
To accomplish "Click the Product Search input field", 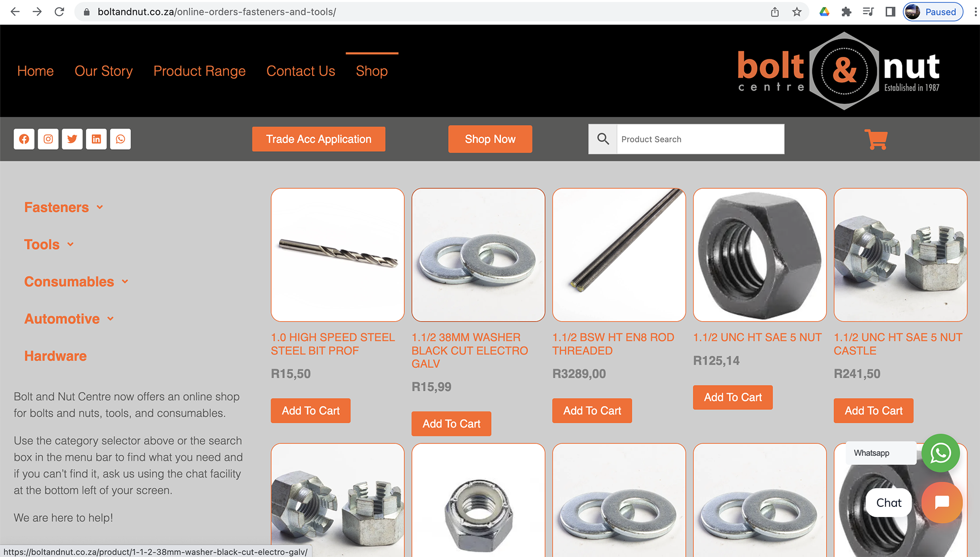I will click(x=700, y=139).
